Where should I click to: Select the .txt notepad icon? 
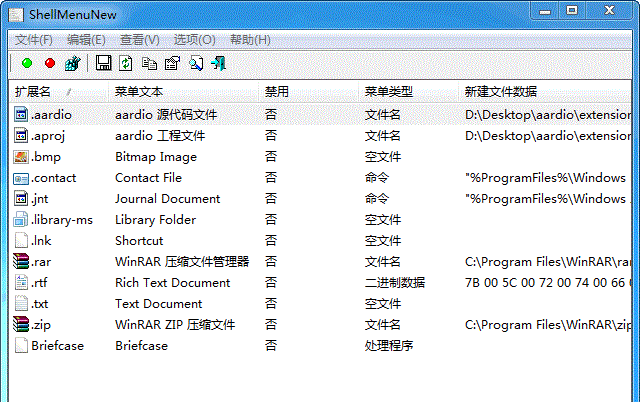21,304
